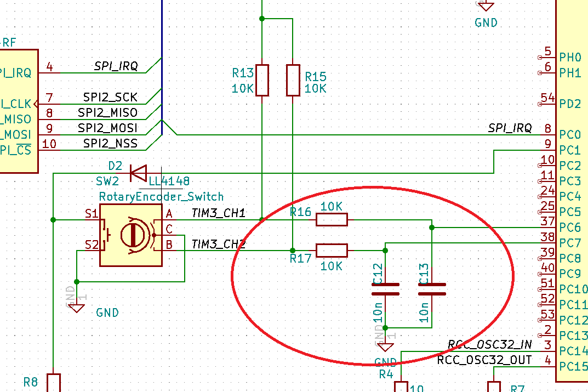Click GND symbol under the encoder switch
The height and width of the screenshot is (392, 588).
(x=77, y=308)
